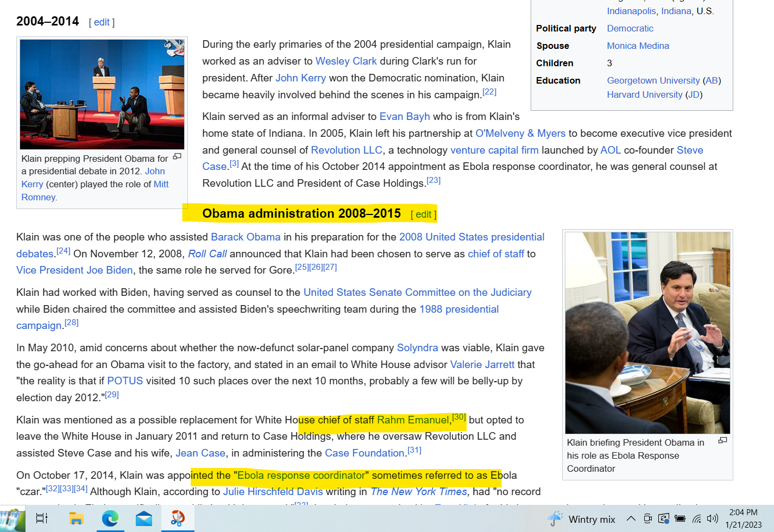Viewport: 774px width, 532px height.
Task: Open the AOL link
Action: point(611,150)
